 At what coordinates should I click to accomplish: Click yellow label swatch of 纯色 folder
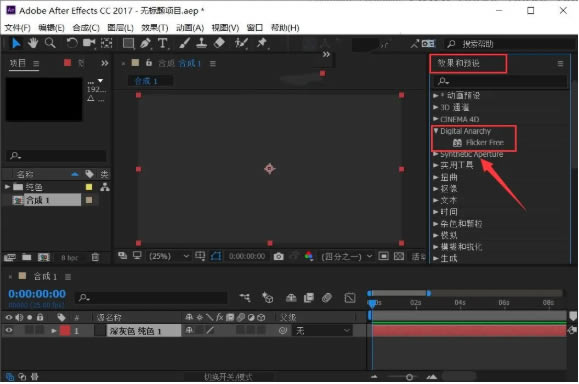pyautogui.click(x=89, y=187)
